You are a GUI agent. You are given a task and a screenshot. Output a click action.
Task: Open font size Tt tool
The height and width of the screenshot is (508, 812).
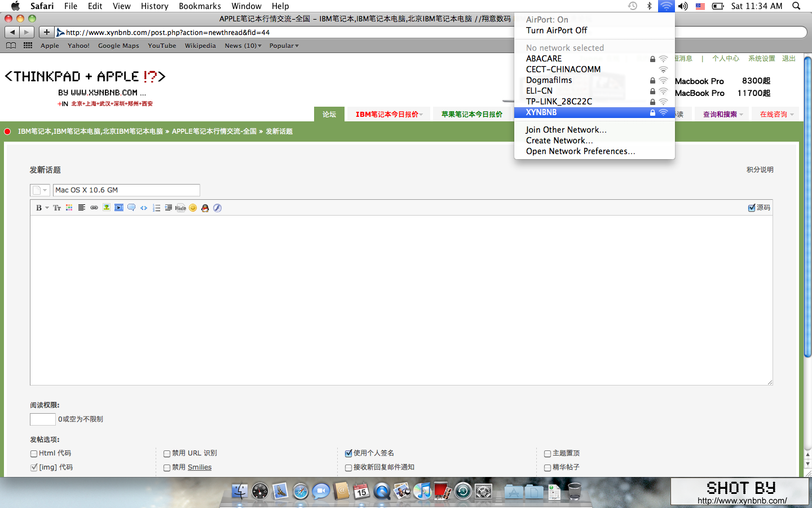point(57,208)
